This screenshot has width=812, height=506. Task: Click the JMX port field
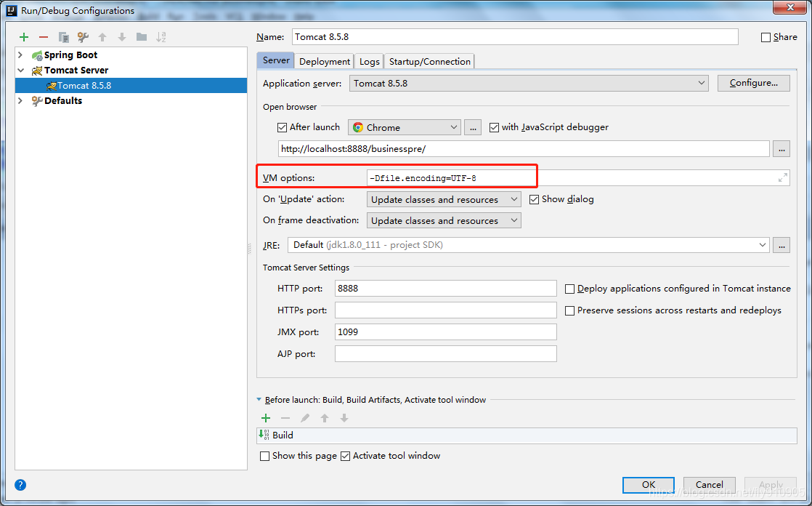(445, 332)
